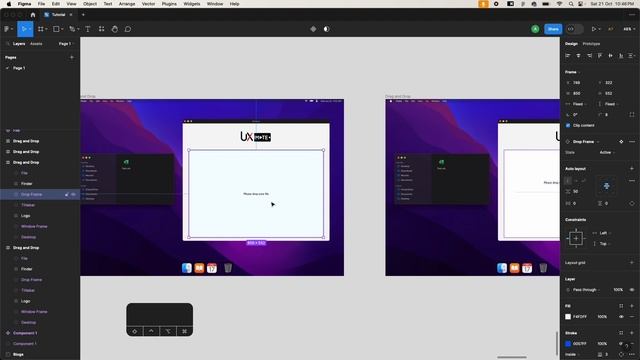The height and width of the screenshot is (360, 640).
Task: Add a layout grid with the plus icon
Action: click(x=632, y=262)
